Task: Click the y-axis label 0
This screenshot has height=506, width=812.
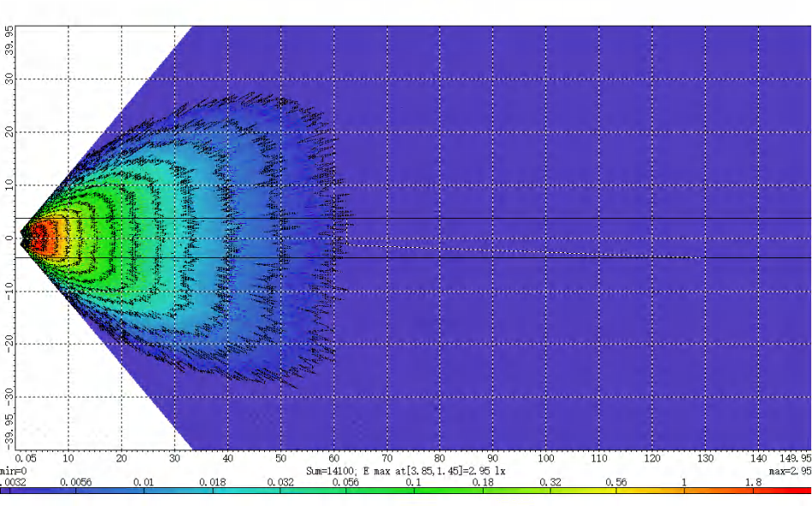Action: click(9, 238)
